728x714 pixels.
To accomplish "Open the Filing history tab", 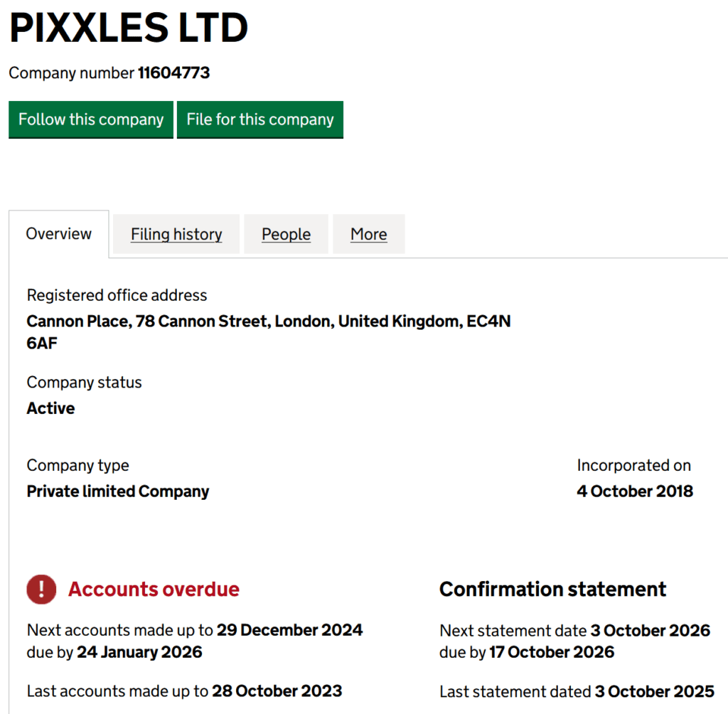I will point(176,234).
